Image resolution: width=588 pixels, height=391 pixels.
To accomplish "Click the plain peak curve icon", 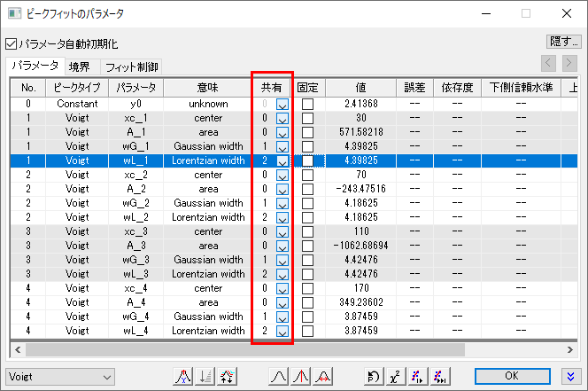I will tap(279, 376).
